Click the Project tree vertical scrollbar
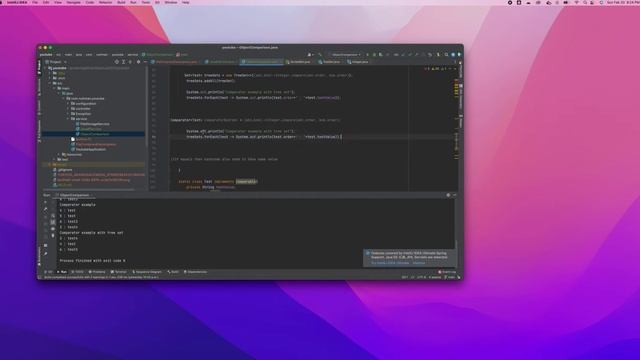The width and height of the screenshot is (640, 360). click(x=146, y=106)
